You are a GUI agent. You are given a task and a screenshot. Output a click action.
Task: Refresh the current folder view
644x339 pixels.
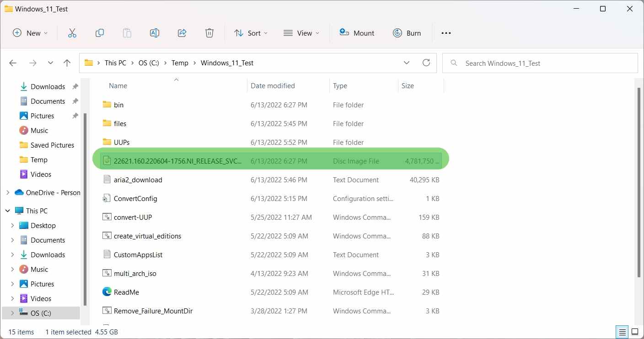click(x=426, y=63)
